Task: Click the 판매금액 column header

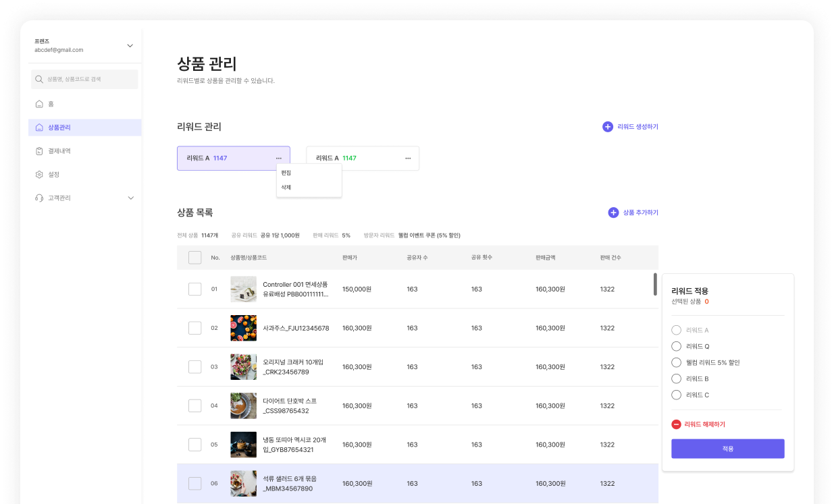Action: point(546,258)
